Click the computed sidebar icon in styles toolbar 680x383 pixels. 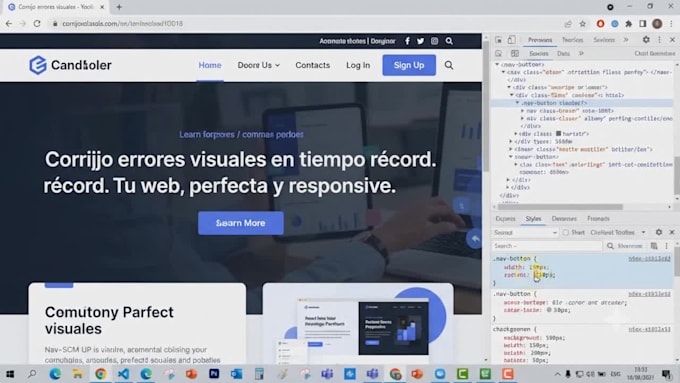point(654,246)
